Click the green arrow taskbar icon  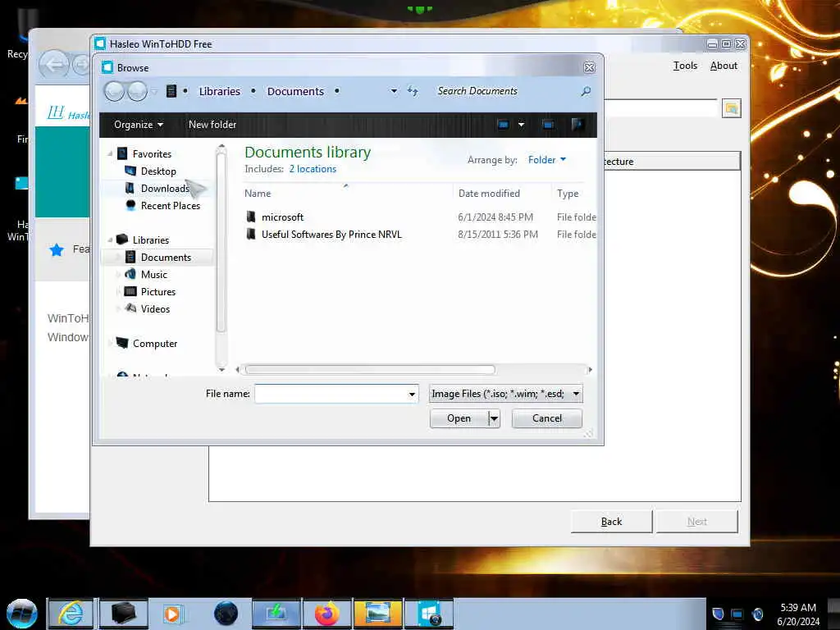pyautogui.click(x=276, y=614)
